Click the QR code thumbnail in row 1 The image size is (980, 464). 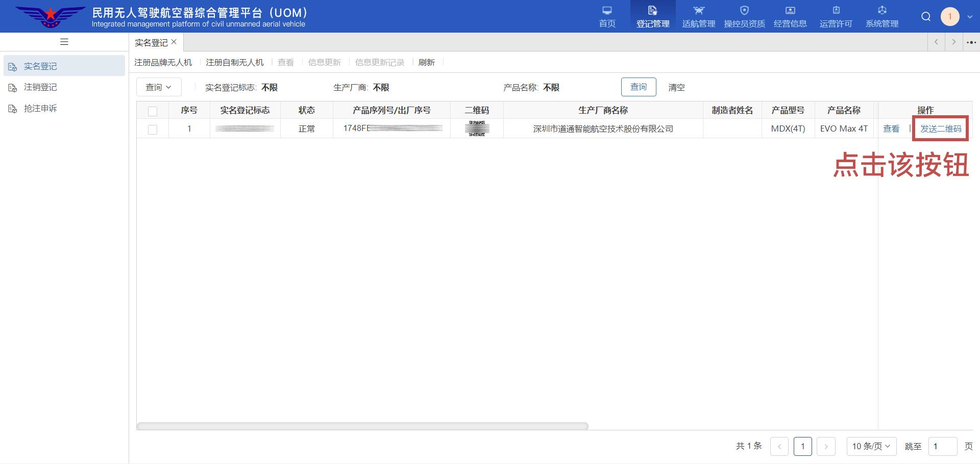point(477,128)
